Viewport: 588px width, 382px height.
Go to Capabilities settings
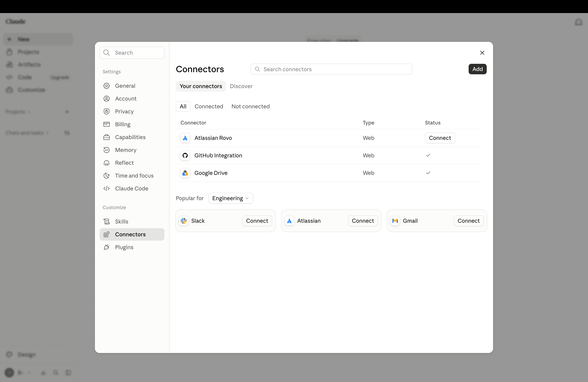(x=132, y=137)
